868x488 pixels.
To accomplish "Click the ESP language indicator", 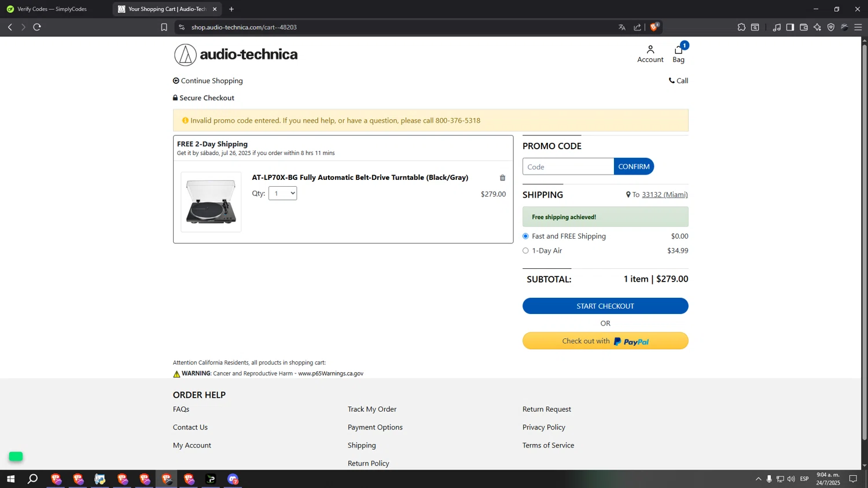I will (x=804, y=479).
